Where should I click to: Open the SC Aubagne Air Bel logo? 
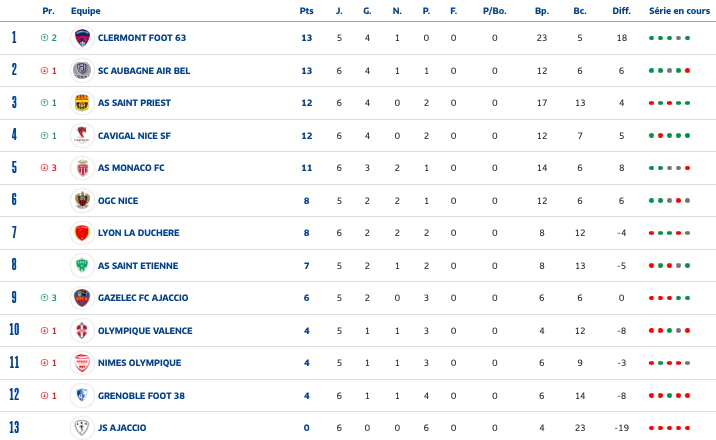pos(82,71)
